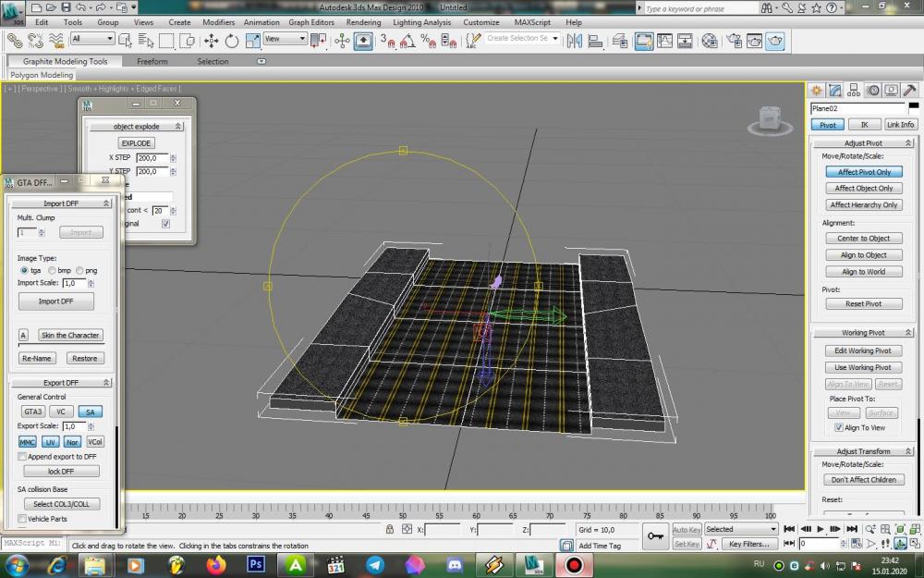Open the MAXScript menu
Screen dimensions: 924x578
532,22
